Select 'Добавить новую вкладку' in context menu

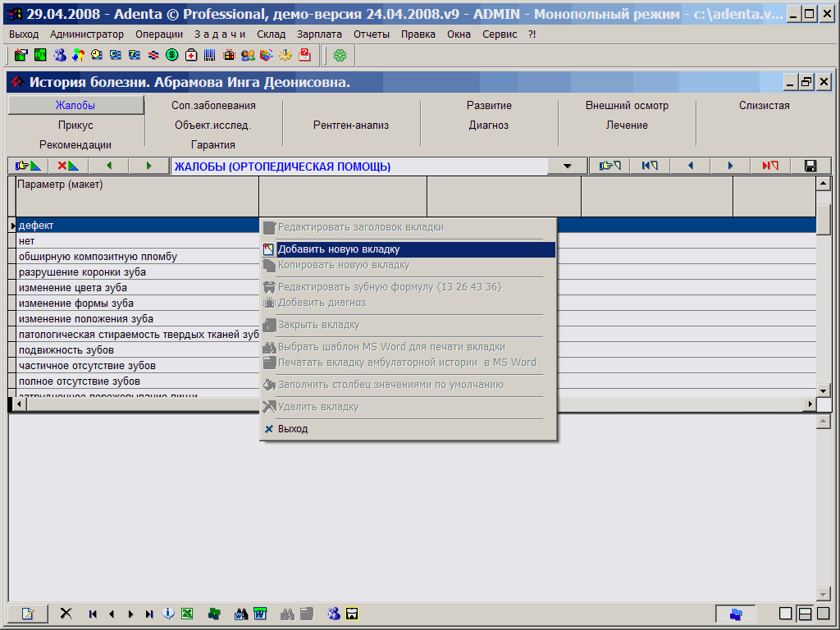(339, 249)
